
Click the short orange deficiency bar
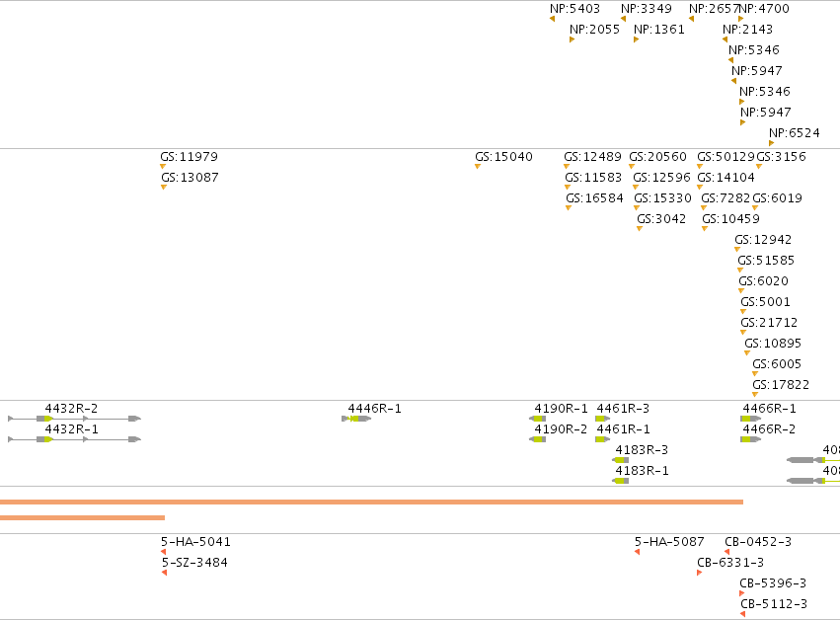click(x=83, y=517)
